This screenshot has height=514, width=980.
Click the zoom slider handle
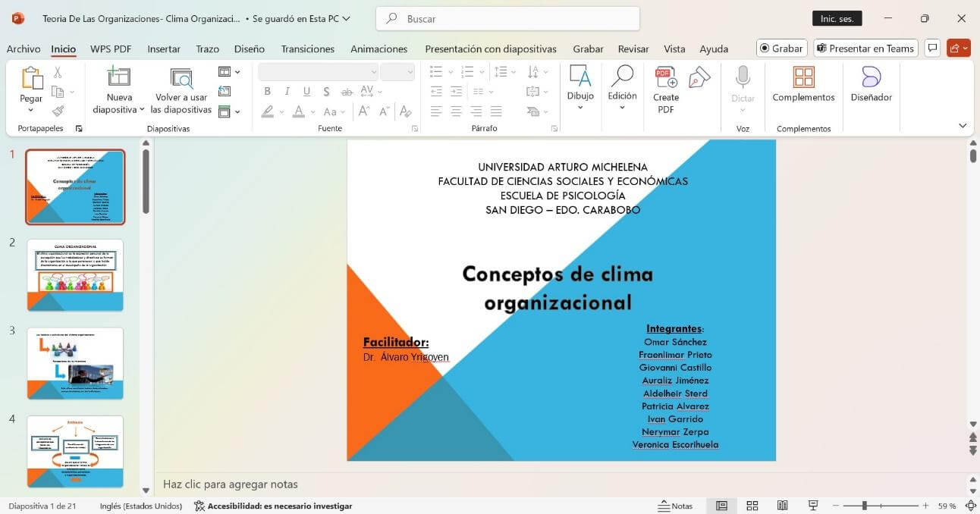864,506
